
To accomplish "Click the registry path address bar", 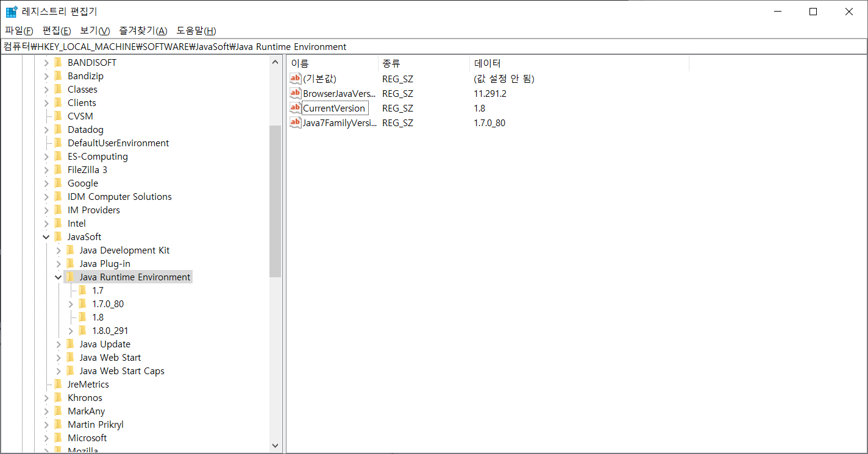I will coord(433,46).
